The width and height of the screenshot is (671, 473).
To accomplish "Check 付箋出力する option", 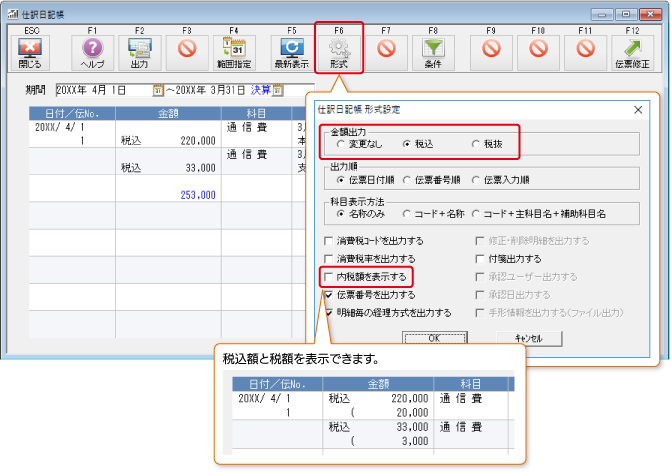I will click(480, 259).
